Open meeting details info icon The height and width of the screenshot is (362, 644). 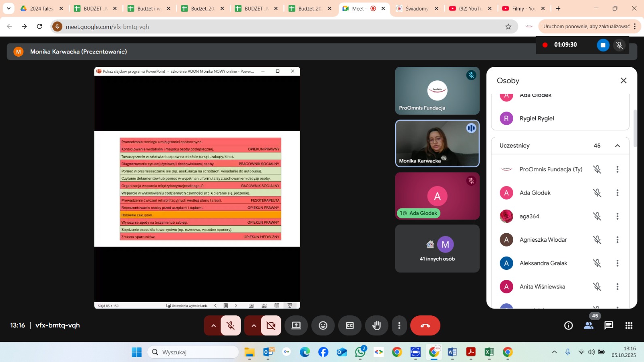(568, 325)
